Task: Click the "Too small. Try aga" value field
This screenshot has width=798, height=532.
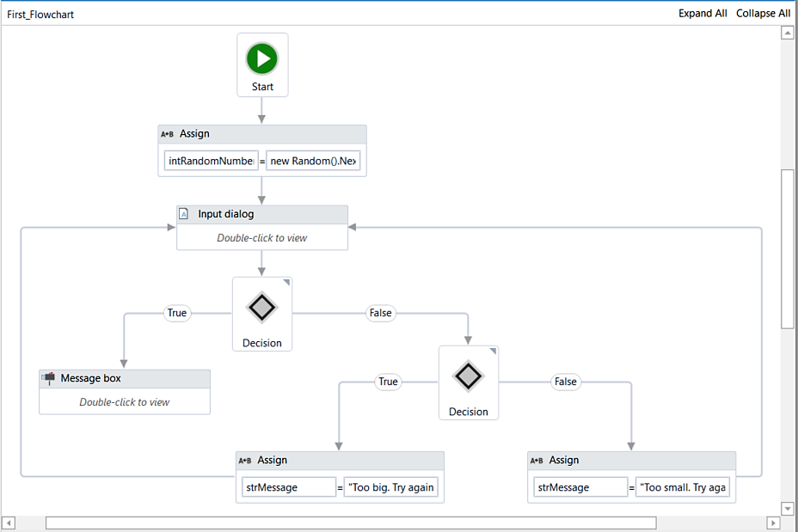Action: tap(683, 487)
